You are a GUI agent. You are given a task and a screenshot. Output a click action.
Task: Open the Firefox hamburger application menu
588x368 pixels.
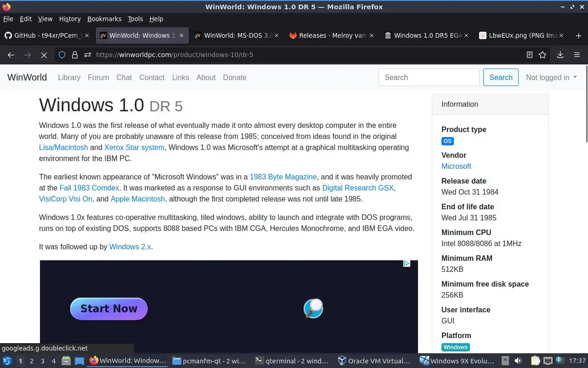tap(577, 55)
